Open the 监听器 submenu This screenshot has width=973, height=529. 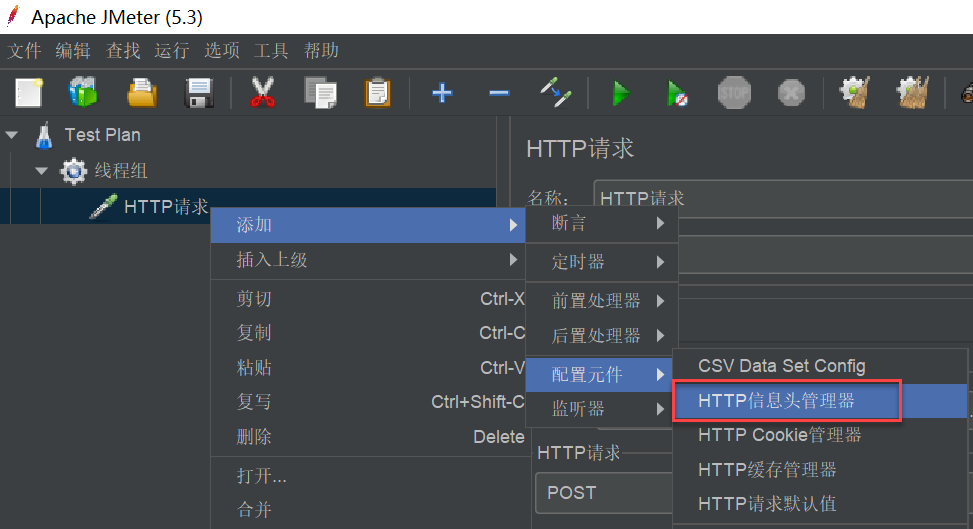click(599, 409)
